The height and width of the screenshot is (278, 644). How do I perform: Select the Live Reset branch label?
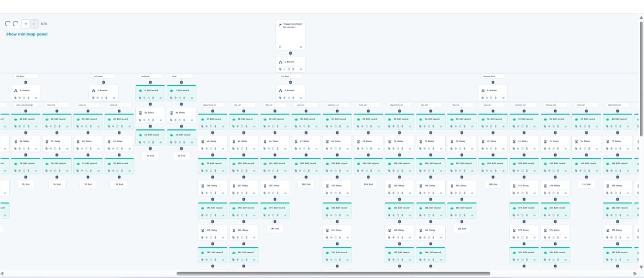coord(290,76)
